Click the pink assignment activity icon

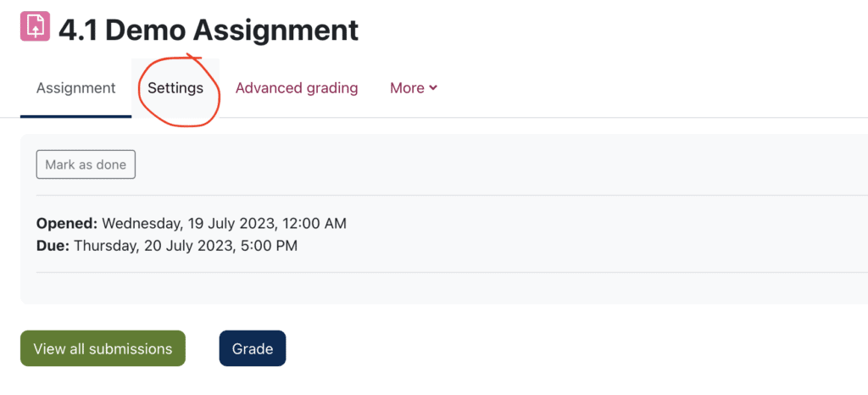point(36,26)
